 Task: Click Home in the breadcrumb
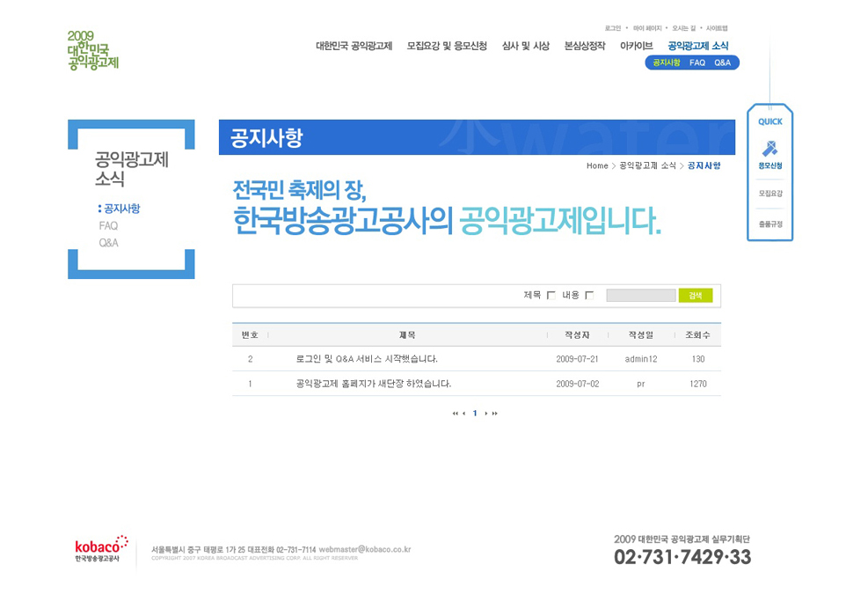tap(597, 166)
